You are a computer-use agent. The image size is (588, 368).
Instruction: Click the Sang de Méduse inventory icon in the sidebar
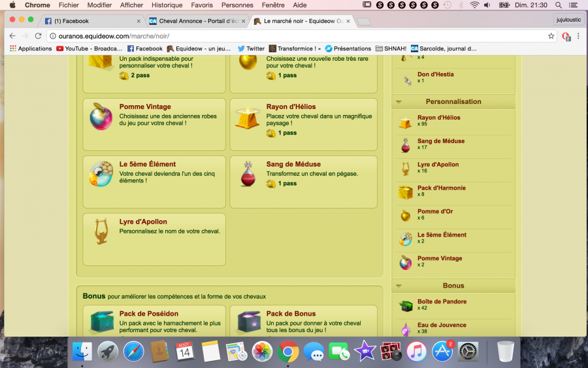pyautogui.click(x=405, y=145)
